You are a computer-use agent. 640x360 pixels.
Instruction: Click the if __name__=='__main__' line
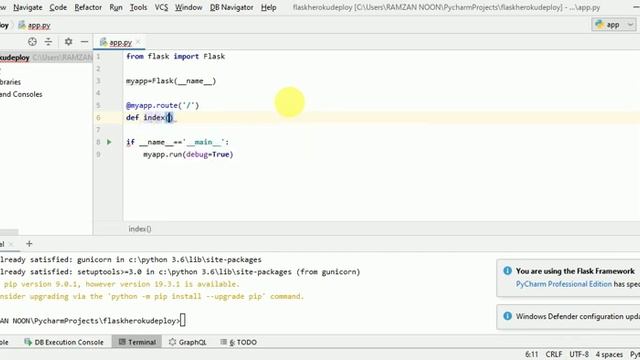[x=178, y=142]
